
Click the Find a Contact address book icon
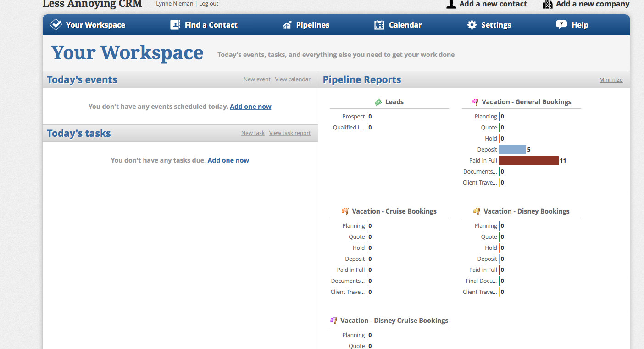pyautogui.click(x=175, y=24)
